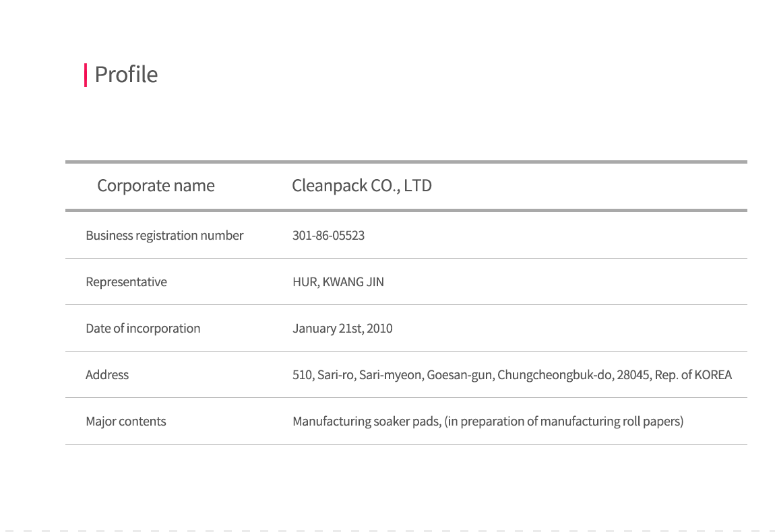Click the Profile heading
Viewport: 775px width, 532px height.
point(126,75)
